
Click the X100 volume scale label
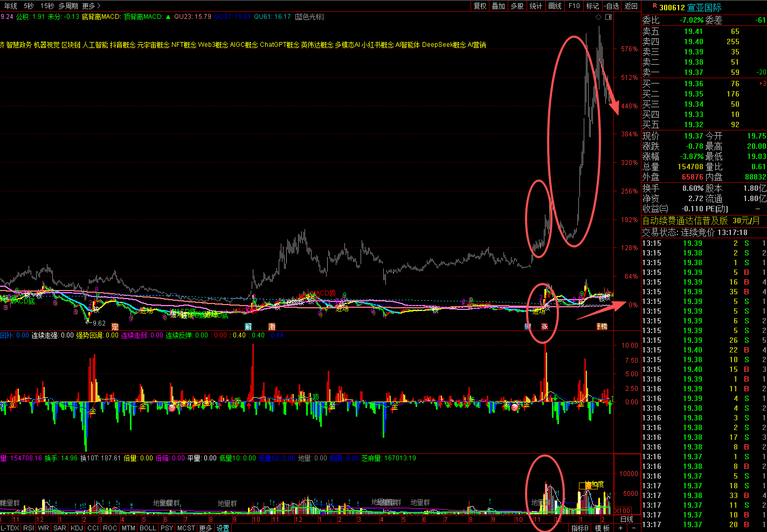(623, 510)
